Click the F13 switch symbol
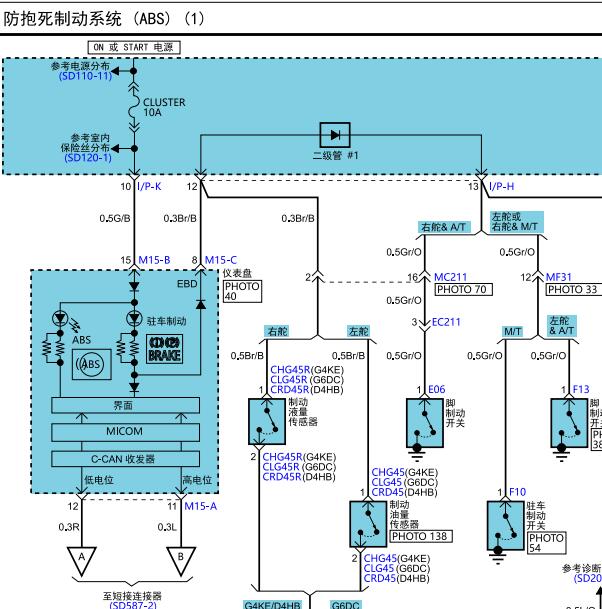Viewport: 602px width, 609px height. (x=569, y=423)
